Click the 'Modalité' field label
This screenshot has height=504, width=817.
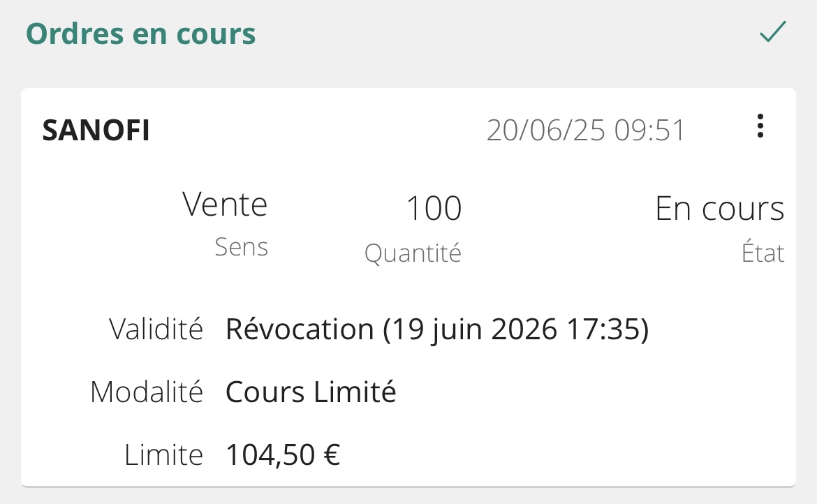pos(147,392)
